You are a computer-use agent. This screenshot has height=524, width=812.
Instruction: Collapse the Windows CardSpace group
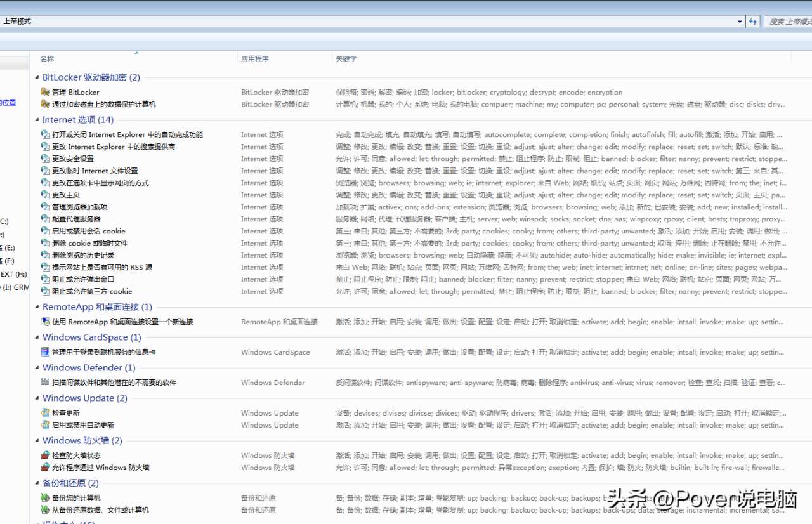pyautogui.click(x=37, y=337)
